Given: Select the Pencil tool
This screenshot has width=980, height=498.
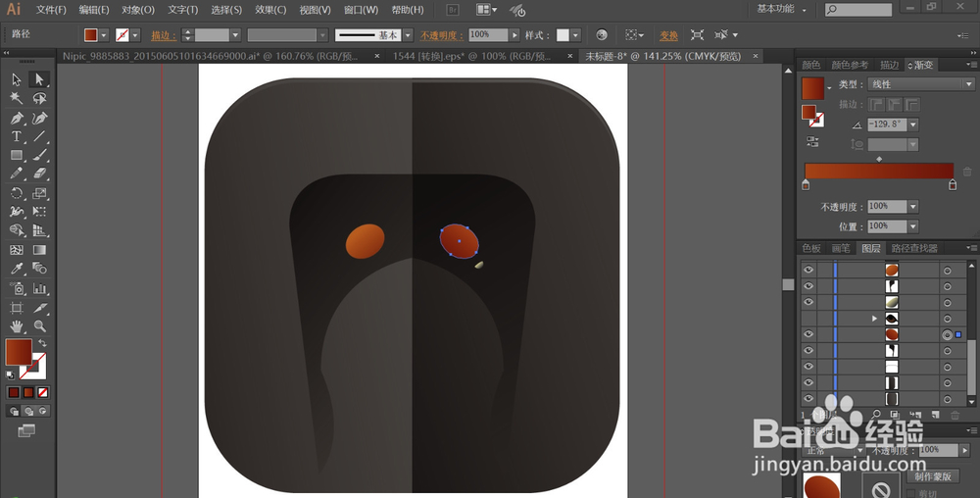Looking at the screenshot, I should (17, 174).
